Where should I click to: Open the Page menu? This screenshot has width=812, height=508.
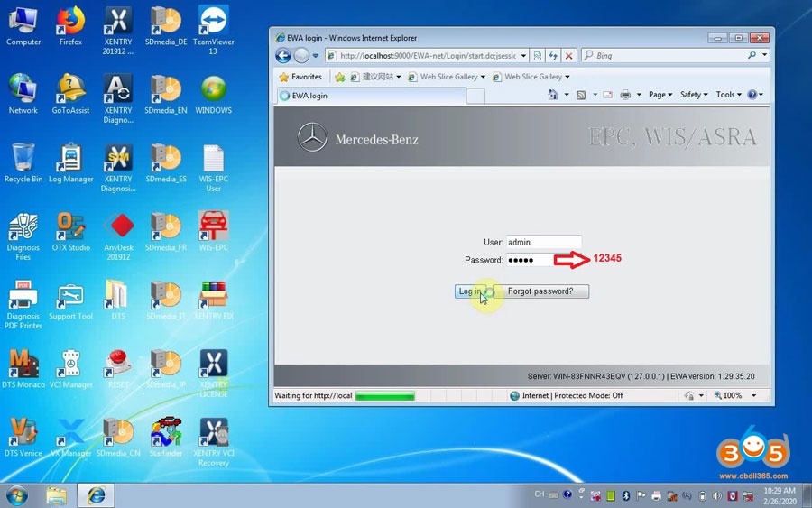[x=660, y=95]
